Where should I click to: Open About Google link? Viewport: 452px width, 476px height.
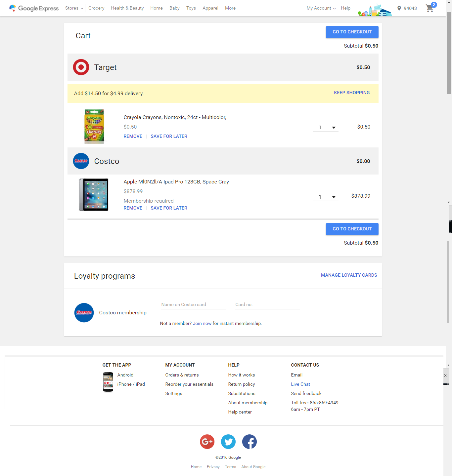(253, 467)
